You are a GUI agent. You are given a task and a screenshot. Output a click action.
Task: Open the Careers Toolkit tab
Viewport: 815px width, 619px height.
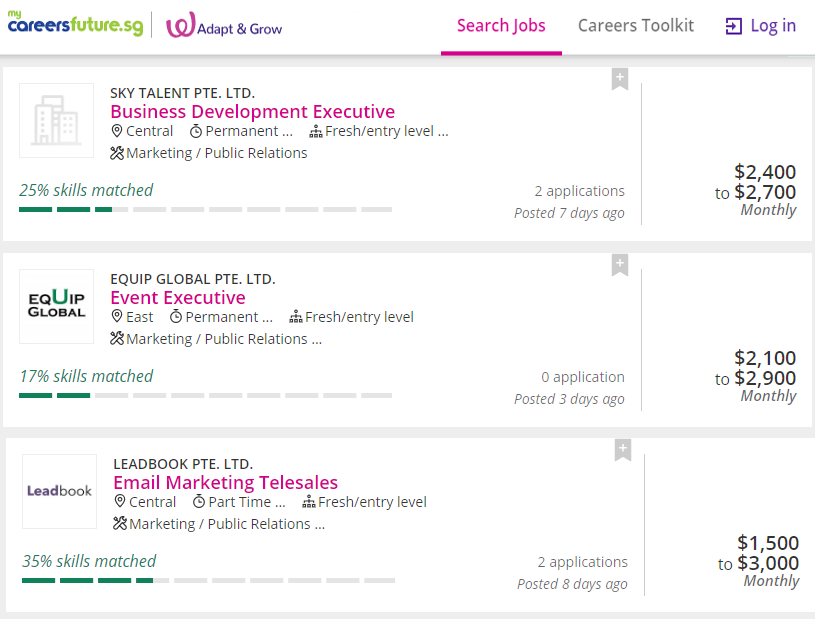[635, 26]
